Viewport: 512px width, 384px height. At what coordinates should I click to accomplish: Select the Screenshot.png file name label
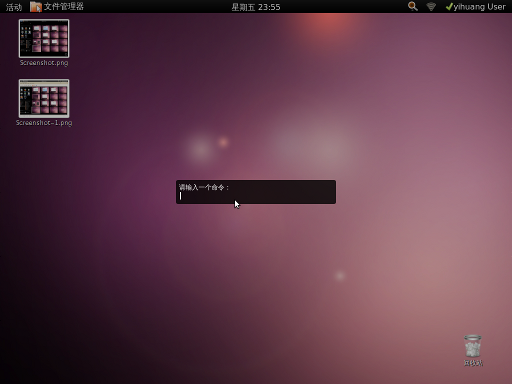(44, 63)
